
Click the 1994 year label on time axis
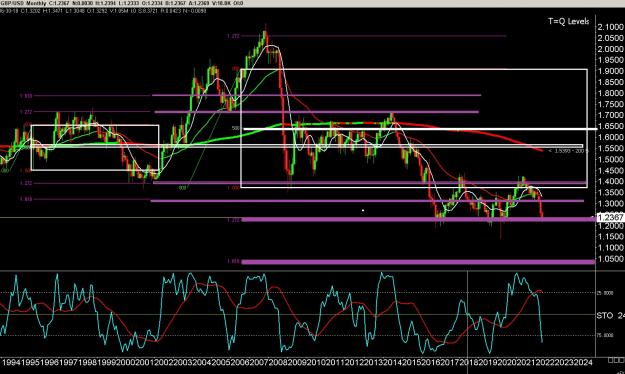coord(10,362)
